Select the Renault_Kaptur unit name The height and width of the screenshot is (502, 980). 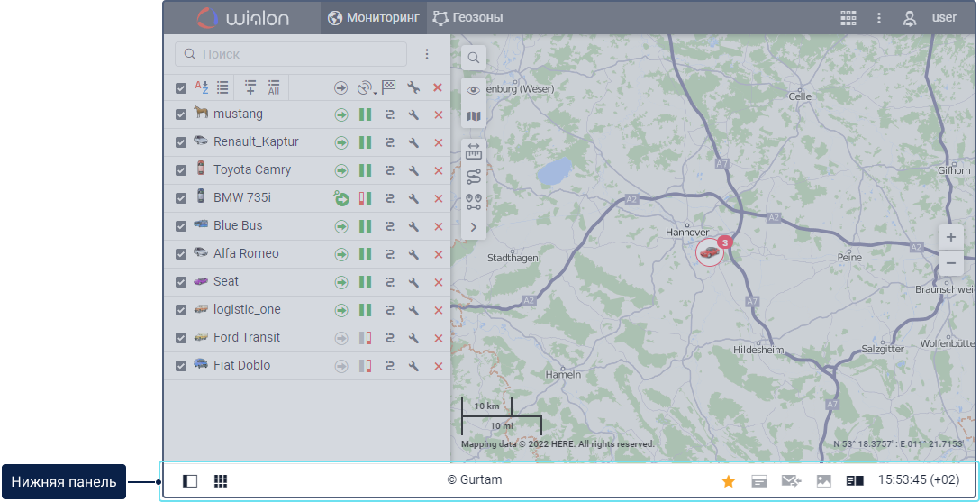256,141
